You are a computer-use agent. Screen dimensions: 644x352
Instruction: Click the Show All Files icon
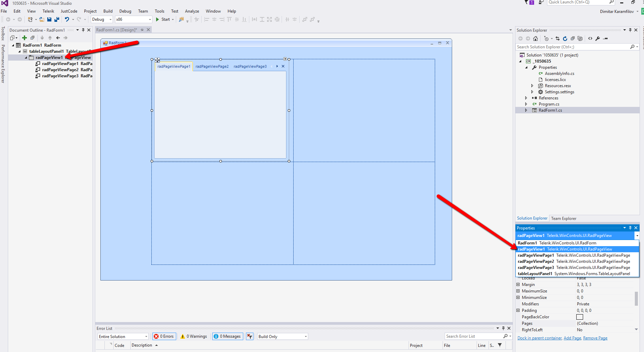(x=580, y=38)
